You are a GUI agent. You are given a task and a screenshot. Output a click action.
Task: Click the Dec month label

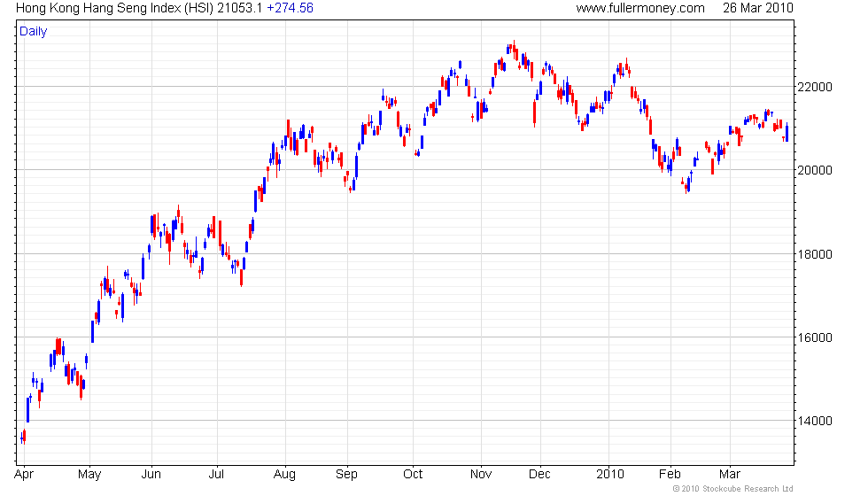539,475
